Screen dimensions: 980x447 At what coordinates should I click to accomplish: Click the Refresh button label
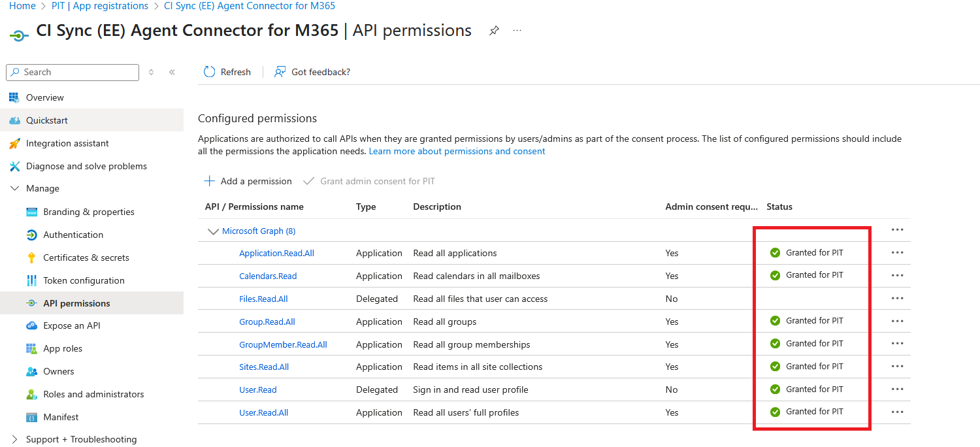(x=236, y=72)
